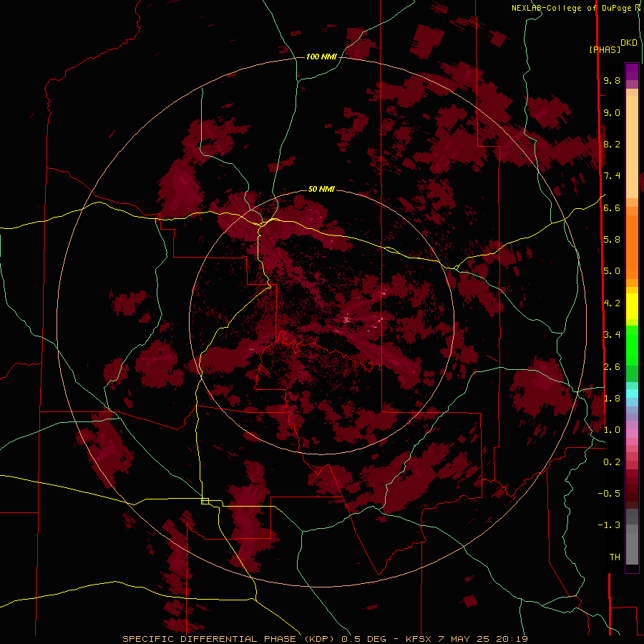Click the 100 NMI range ring label
The height and width of the screenshot is (644, 644).
pos(321,57)
